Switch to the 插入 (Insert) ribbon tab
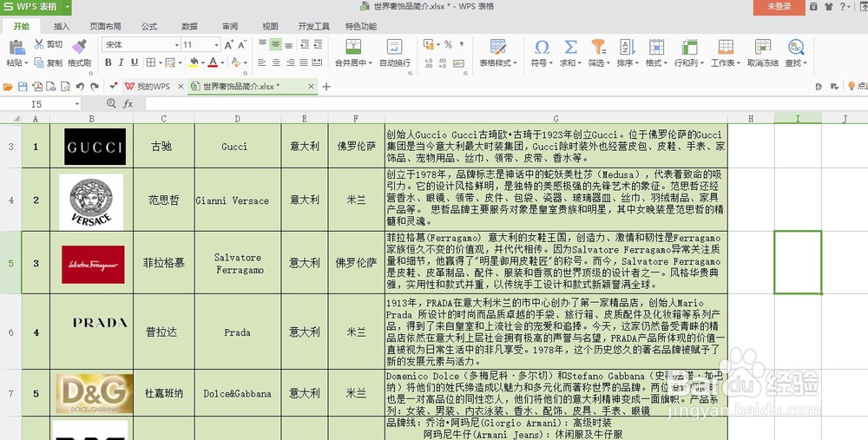The image size is (868, 440). point(62,26)
